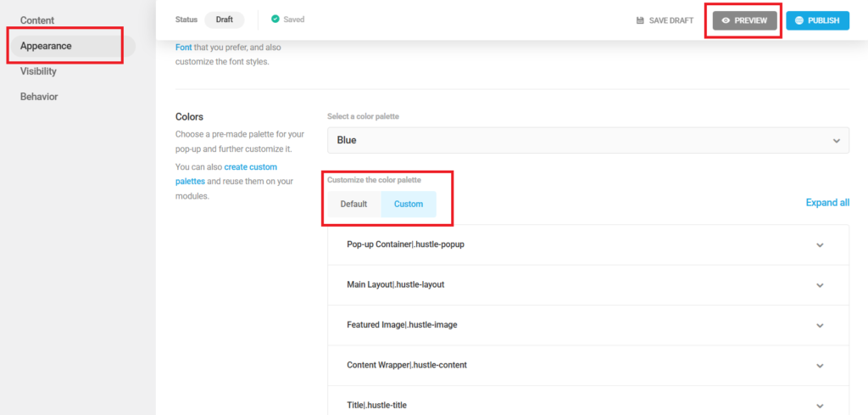Click the Draft status badge
The image size is (868, 415).
224,20
